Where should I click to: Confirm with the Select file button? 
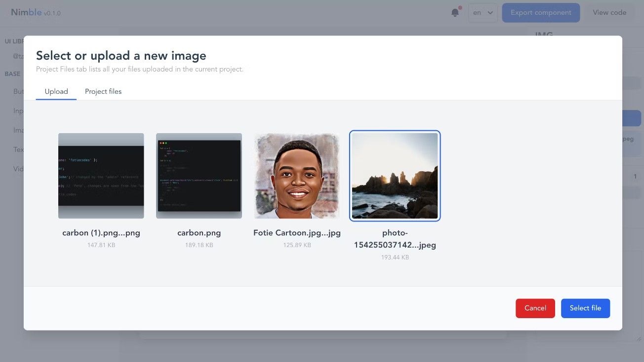coord(585,308)
